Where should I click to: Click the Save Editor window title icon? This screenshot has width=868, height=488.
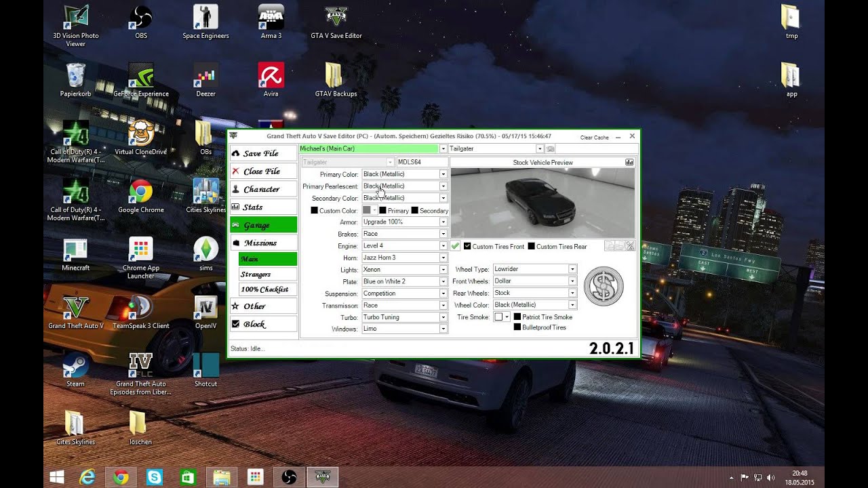pos(234,136)
